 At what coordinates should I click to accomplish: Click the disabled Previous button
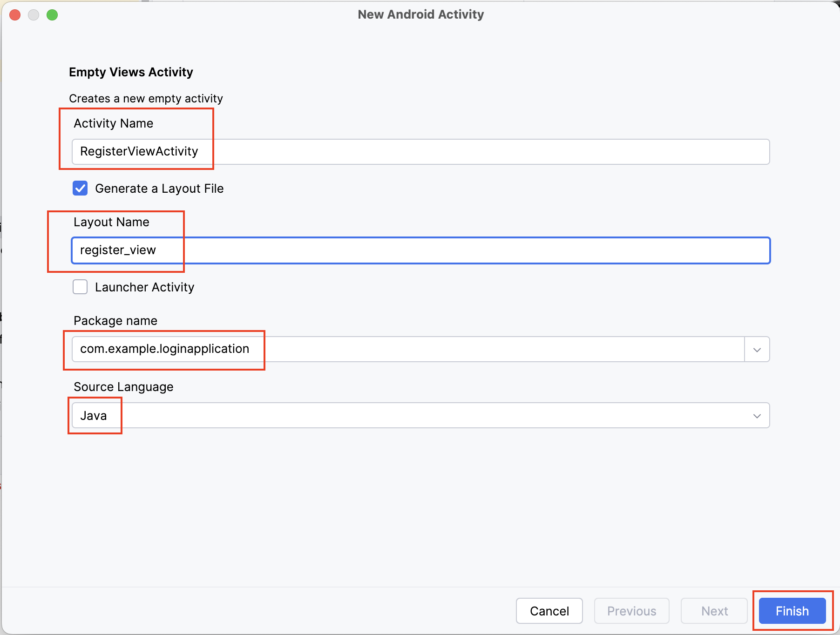632,611
